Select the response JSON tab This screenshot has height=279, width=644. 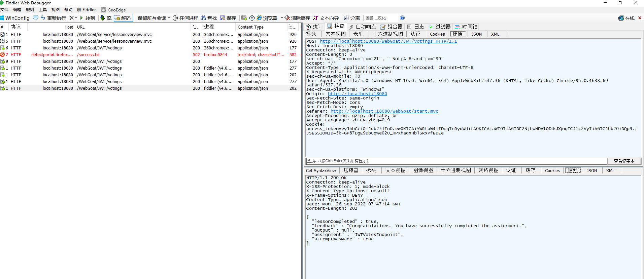(x=591, y=170)
